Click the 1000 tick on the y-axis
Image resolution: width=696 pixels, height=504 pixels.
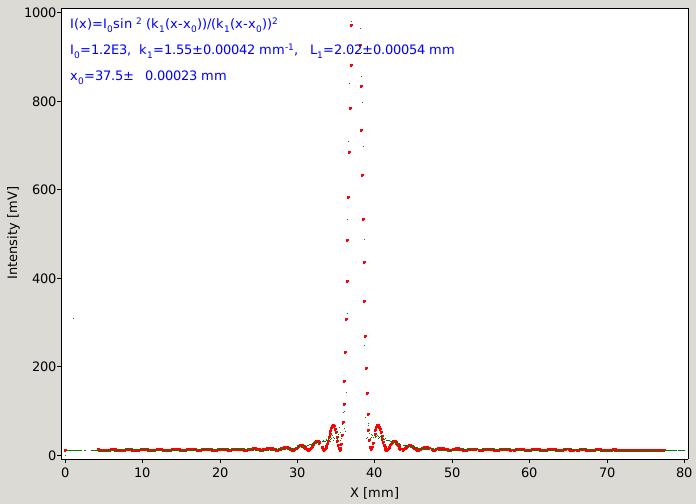40,12
